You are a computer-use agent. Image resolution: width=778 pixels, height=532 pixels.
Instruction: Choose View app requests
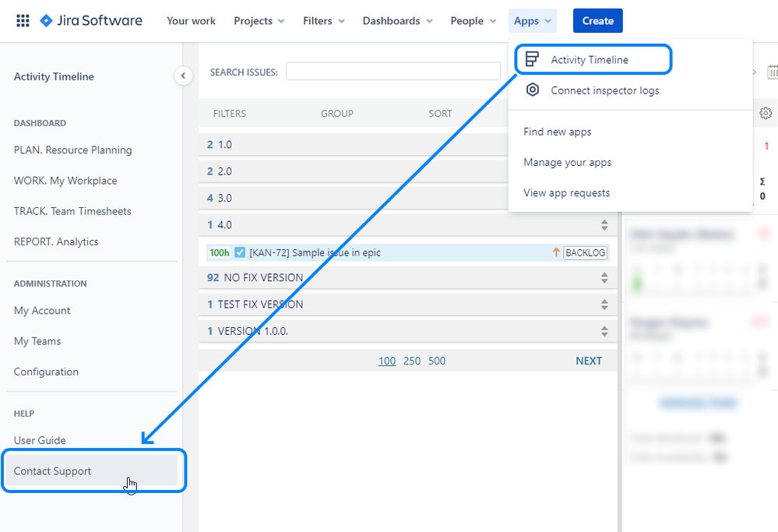pyautogui.click(x=630, y=192)
